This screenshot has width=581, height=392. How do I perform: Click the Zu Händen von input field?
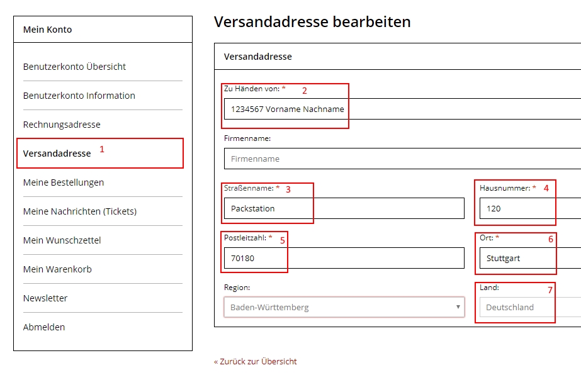pos(402,109)
